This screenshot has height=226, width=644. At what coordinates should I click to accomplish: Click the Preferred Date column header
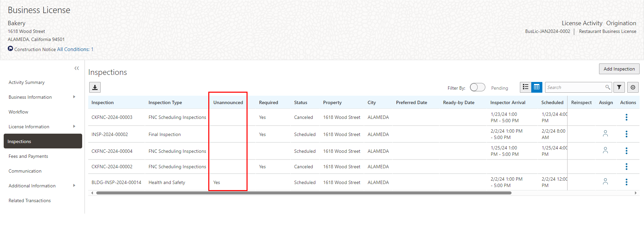click(412, 102)
